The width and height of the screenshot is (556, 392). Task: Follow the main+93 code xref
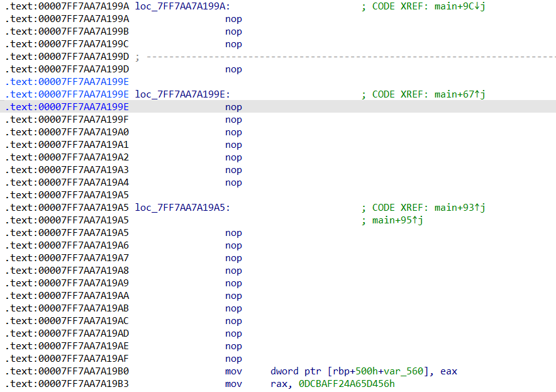pyautogui.click(x=460, y=208)
